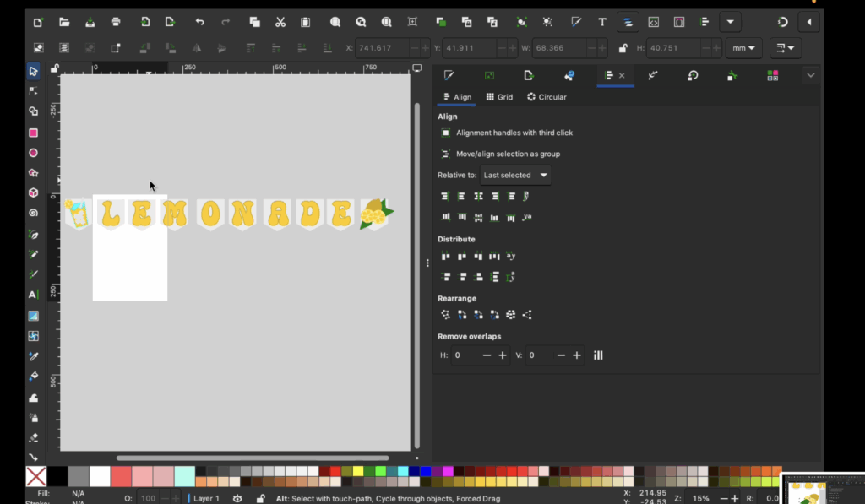Screen dimensions: 865x504
Task: Select the Star polygon tool
Action: [x=33, y=172]
